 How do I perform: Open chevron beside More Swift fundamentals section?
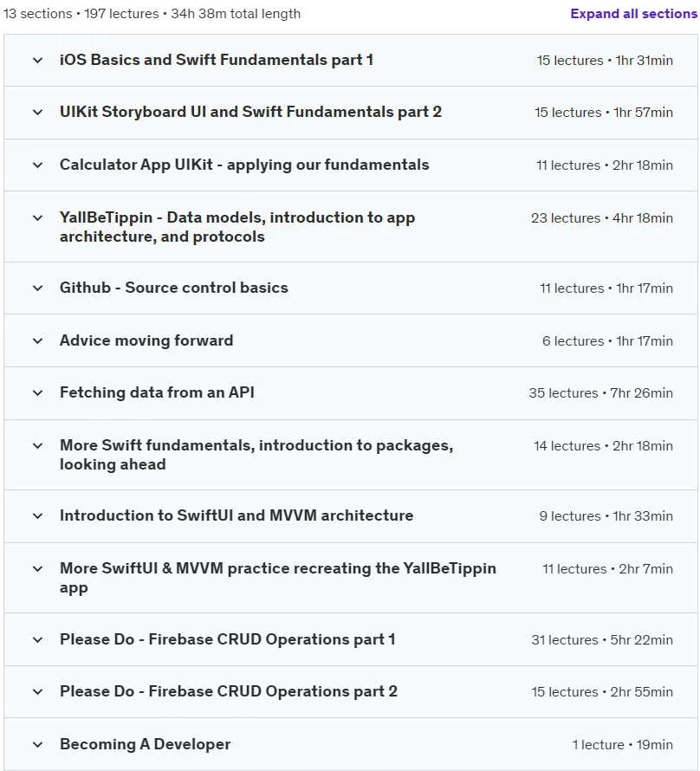[37, 446]
